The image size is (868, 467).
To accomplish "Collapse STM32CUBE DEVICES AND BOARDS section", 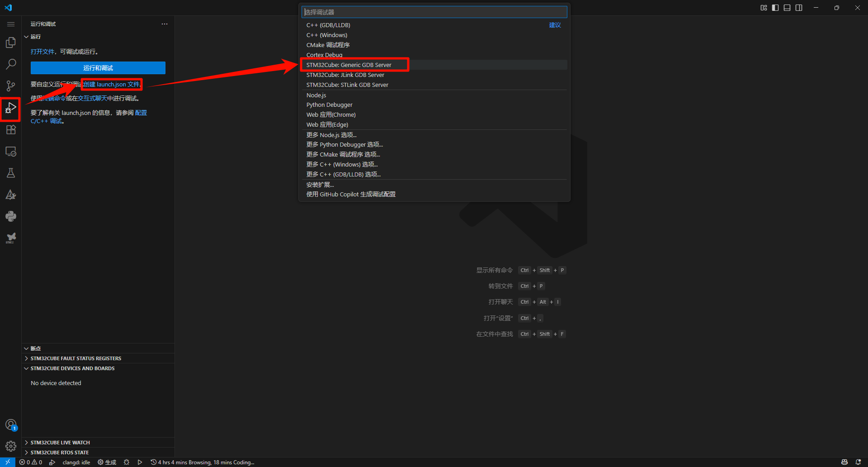I will 98,368.
